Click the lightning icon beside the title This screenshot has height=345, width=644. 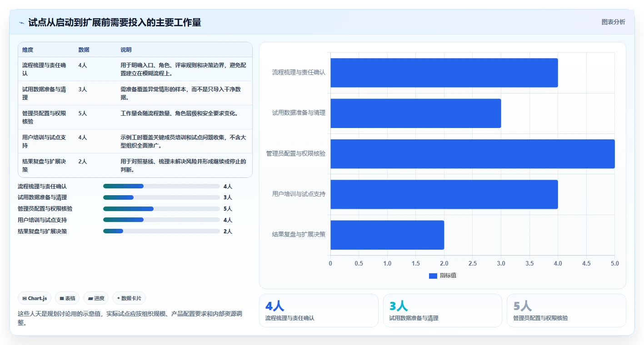click(21, 23)
